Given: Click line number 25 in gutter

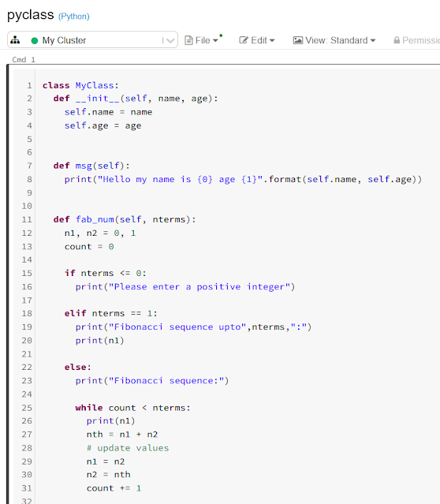Looking at the screenshot, I should click(27, 408).
